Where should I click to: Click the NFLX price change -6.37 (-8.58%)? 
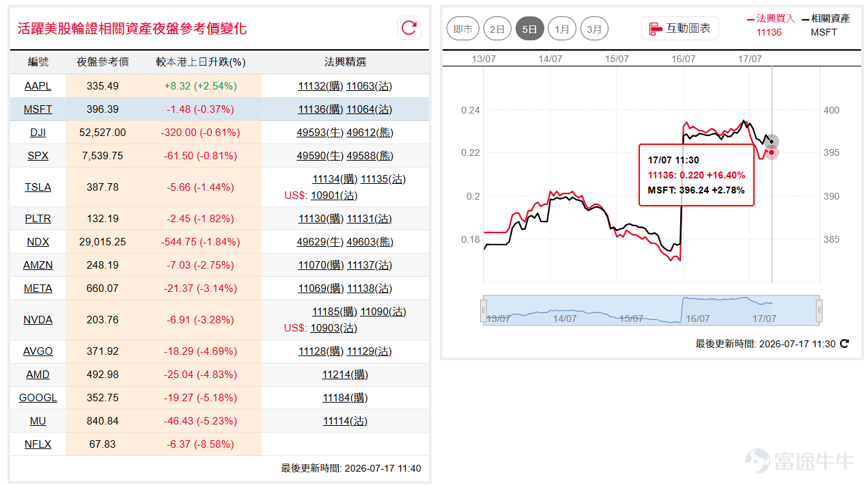[x=201, y=444]
